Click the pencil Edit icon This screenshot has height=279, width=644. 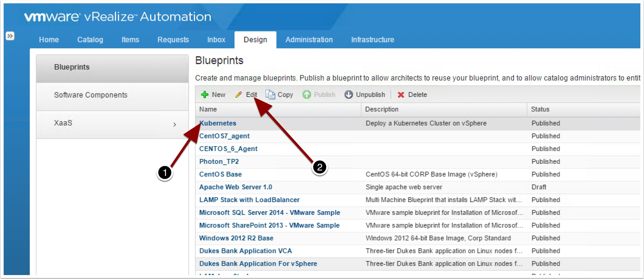pyautogui.click(x=239, y=95)
